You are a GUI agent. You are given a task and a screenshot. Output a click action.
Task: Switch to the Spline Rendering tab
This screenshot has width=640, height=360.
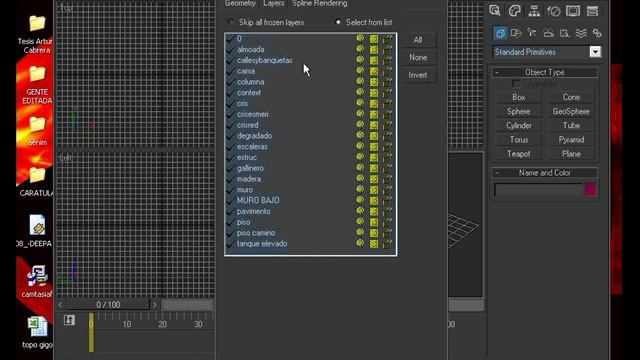(320, 3)
